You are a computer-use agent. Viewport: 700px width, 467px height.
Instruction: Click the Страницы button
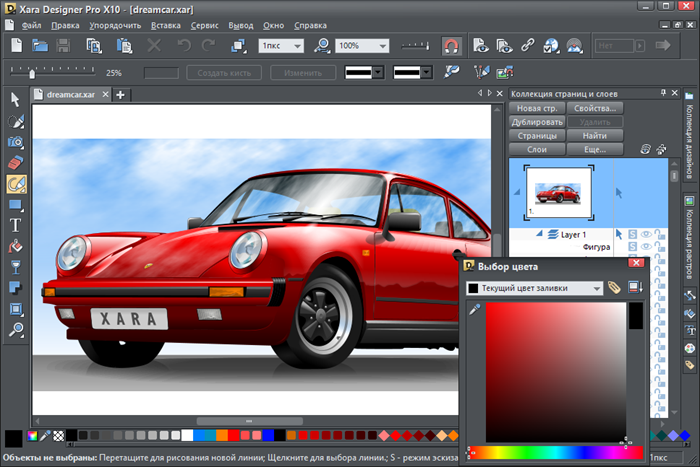pyautogui.click(x=537, y=136)
